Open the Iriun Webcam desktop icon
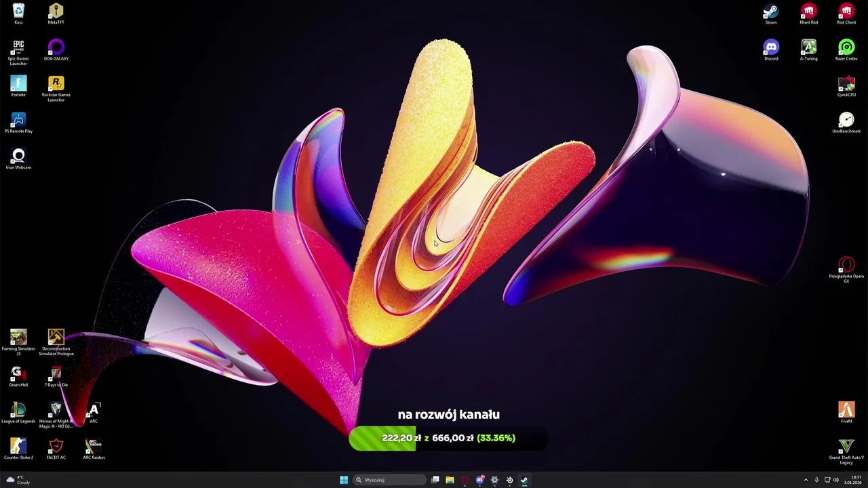This screenshot has height=488, width=868. [x=18, y=159]
